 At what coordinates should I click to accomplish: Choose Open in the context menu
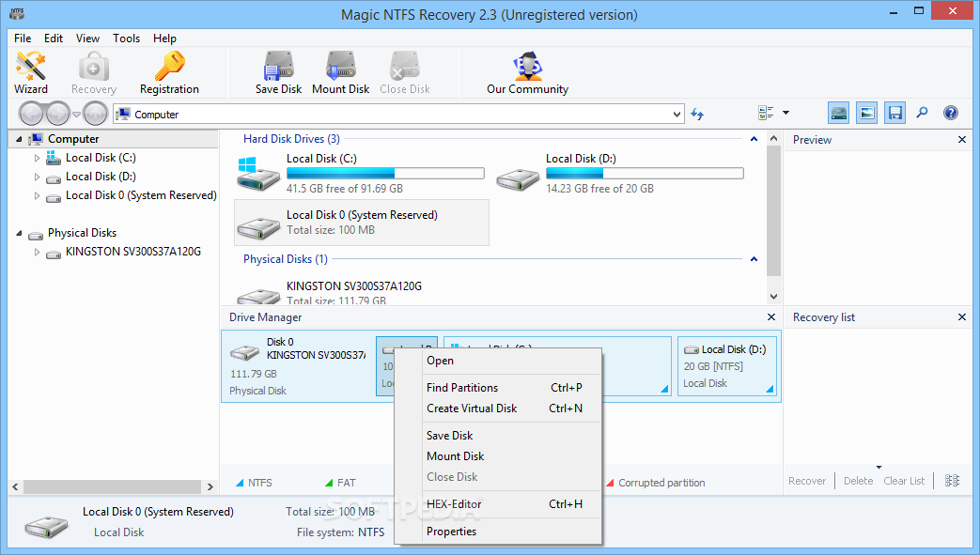498,361
